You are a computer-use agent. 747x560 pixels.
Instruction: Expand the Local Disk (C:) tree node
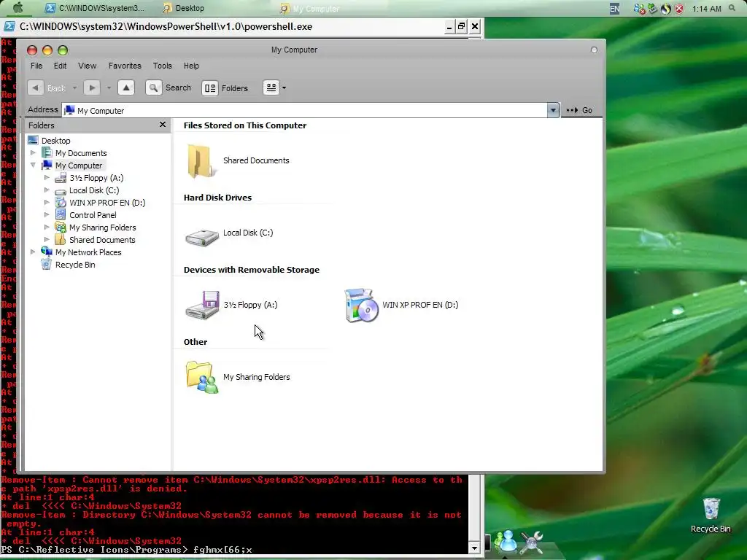[x=47, y=190]
